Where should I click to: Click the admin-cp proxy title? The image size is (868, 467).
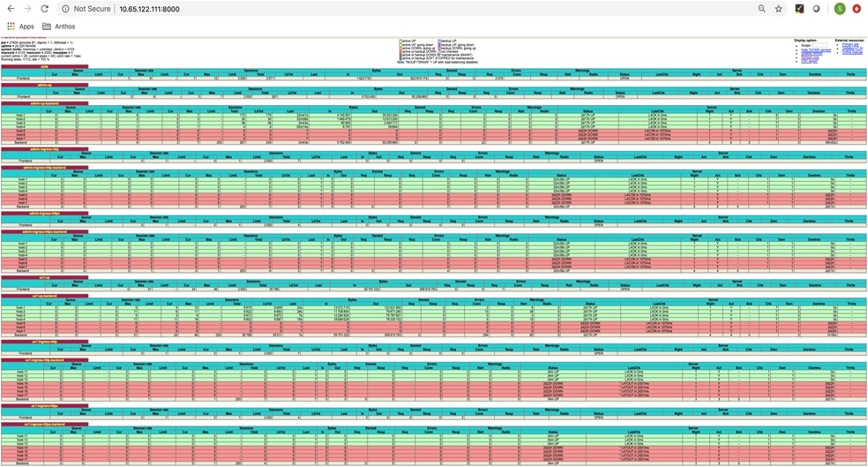click(44, 86)
